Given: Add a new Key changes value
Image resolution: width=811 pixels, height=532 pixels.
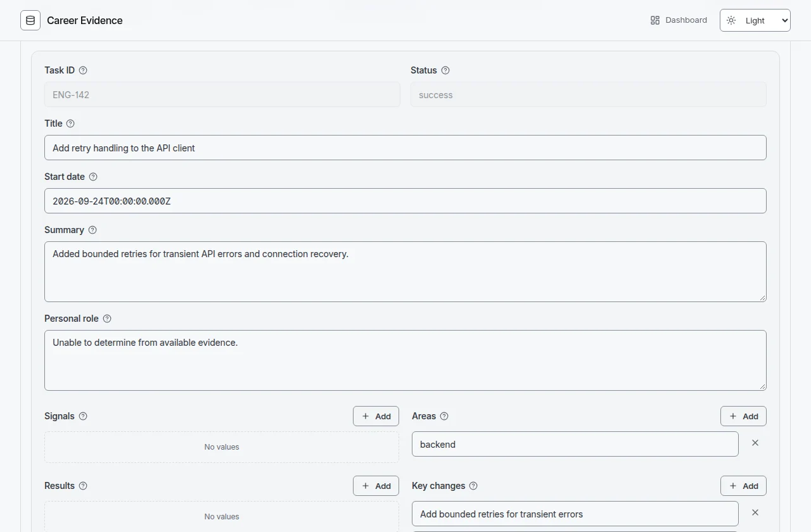Looking at the screenshot, I should (743, 486).
